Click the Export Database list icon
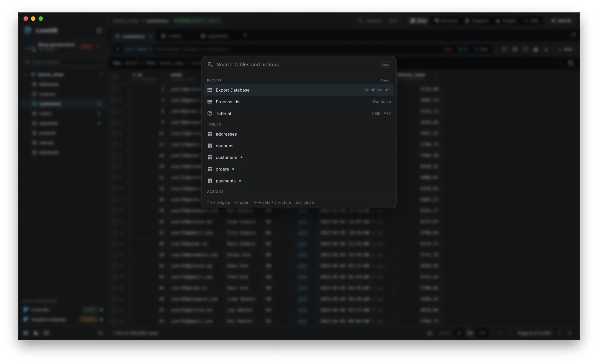This screenshot has height=364, width=598. pos(210,90)
